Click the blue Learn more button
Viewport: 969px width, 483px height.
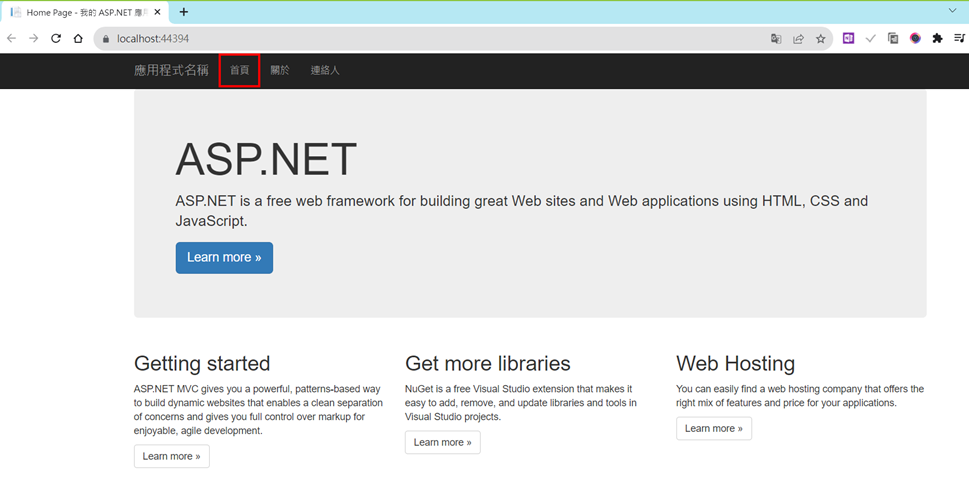point(224,258)
